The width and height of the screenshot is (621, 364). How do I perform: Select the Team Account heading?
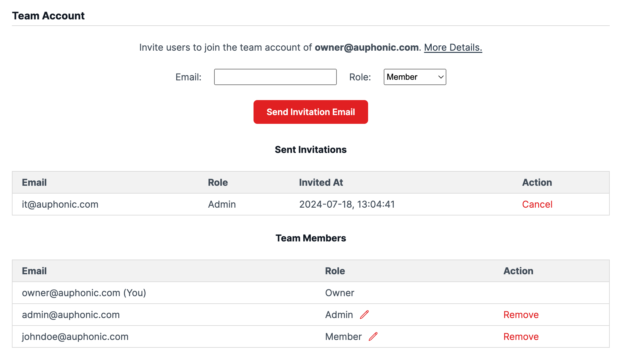(48, 16)
